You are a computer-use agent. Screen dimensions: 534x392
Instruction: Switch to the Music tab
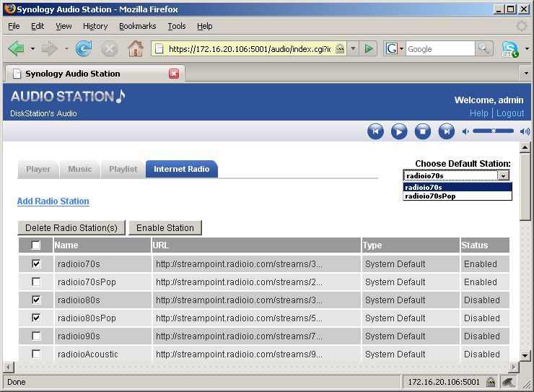click(x=79, y=169)
